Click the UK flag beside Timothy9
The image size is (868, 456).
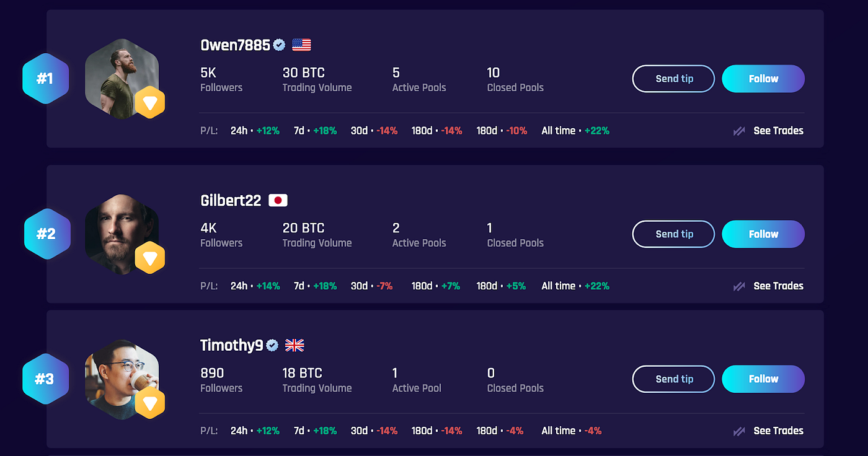[294, 345]
